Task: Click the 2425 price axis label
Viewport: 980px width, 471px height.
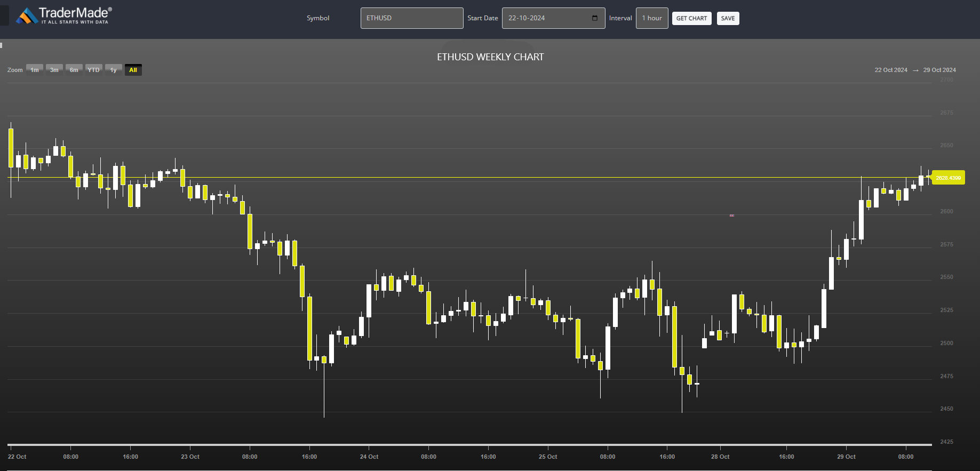Action: coord(946,442)
